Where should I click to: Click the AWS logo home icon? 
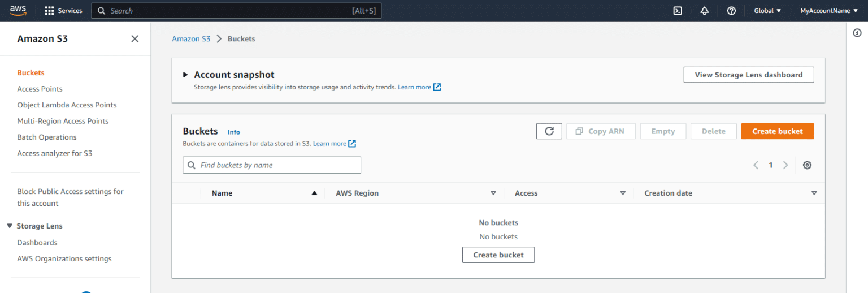click(x=18, y=10)
